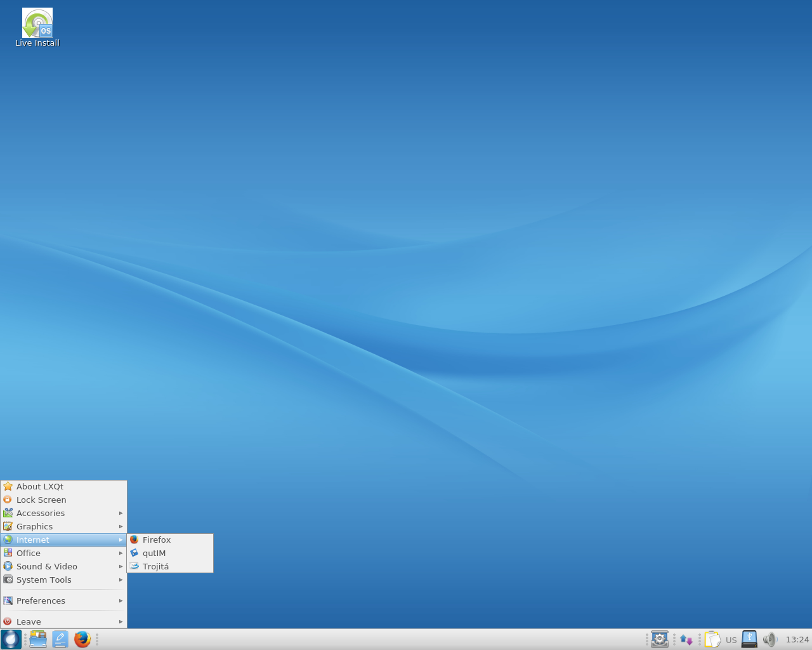This screenshot has height=650, width=812.
Task: Click the volume speaker icon
Action: point(769,639)
